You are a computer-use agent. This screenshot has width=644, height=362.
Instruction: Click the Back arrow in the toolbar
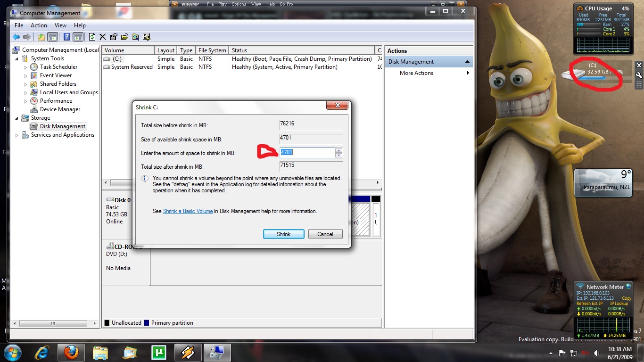click(16, 37)
